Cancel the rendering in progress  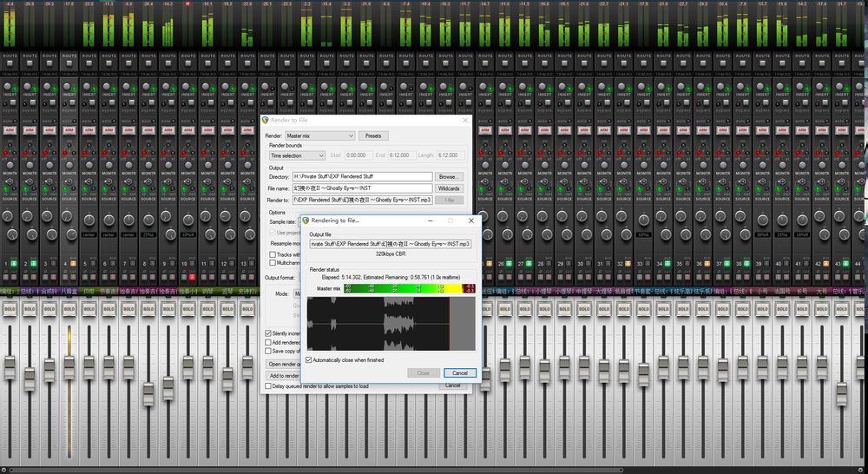[459, 372]
